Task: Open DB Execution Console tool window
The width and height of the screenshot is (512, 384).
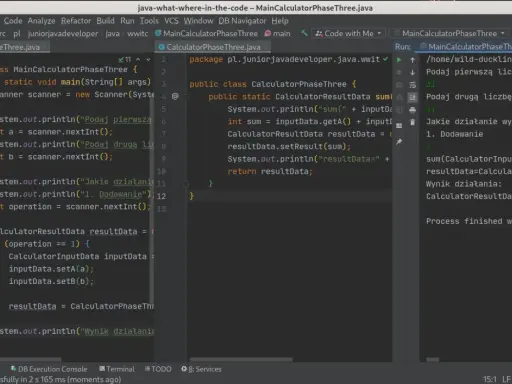Action: tap(49, 369)
